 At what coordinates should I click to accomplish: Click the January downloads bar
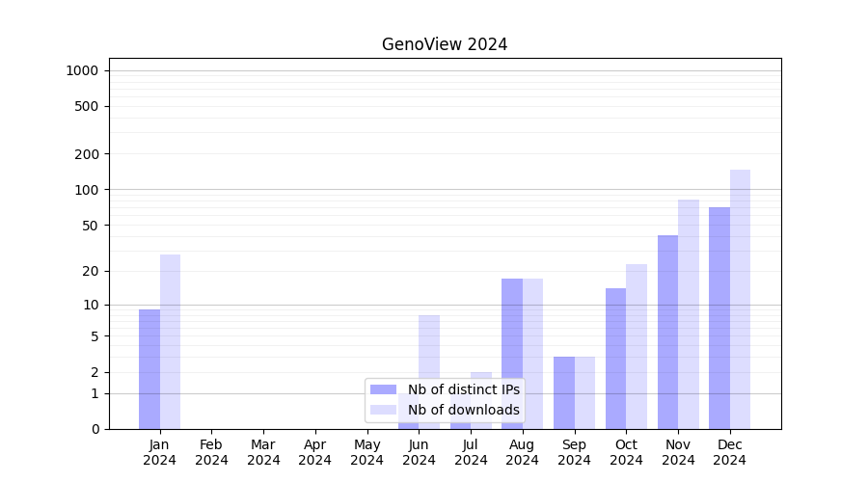tap(170, 342)
